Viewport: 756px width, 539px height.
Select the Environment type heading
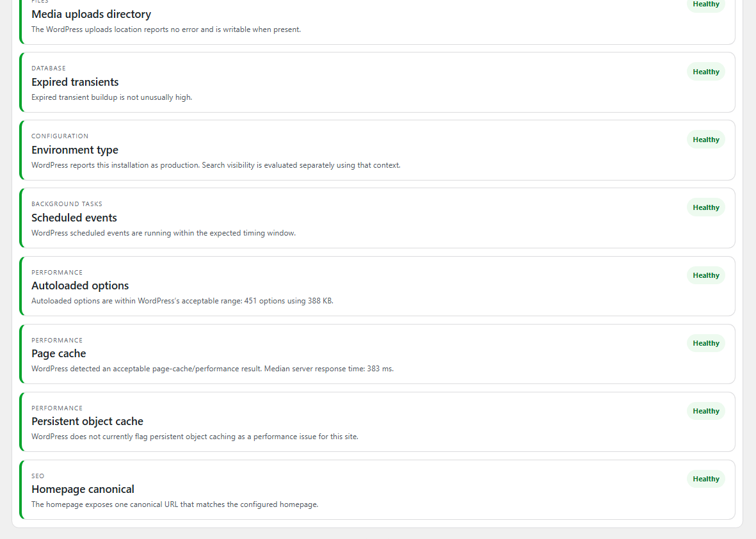pos(75,150)
